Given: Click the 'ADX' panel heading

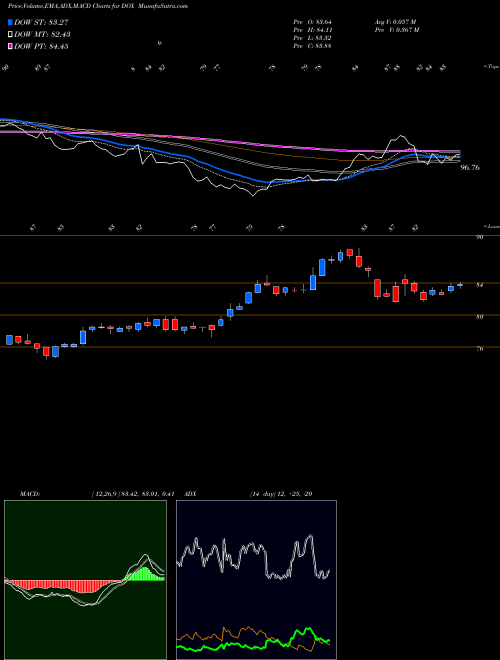Looking at the screenshot, I should tap(190, 494).
